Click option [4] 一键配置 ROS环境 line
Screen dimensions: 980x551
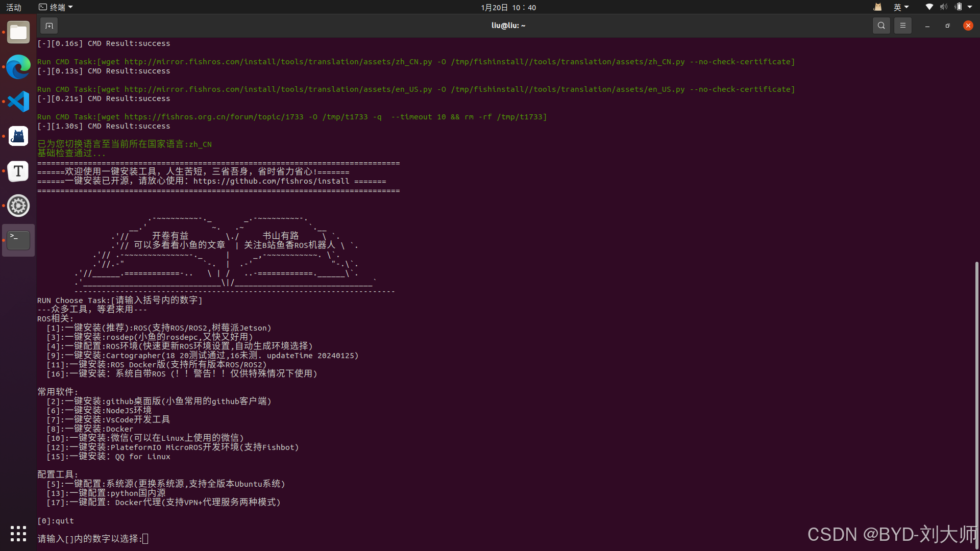(x=180, y=346)
